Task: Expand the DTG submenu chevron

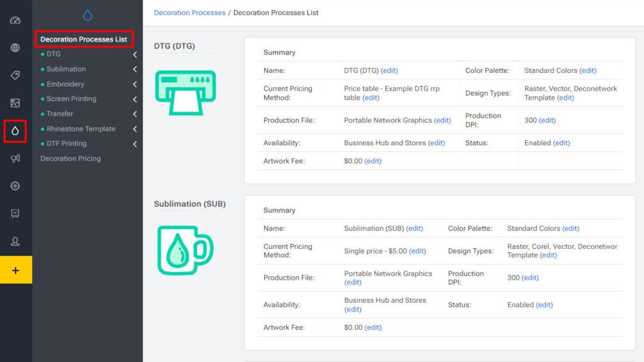Action: click(135, 55)
